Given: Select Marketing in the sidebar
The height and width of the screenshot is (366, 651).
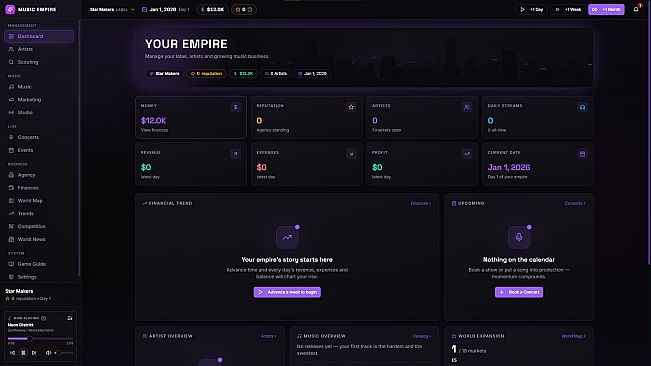Looking at the screenshot, I should [39, 100].
